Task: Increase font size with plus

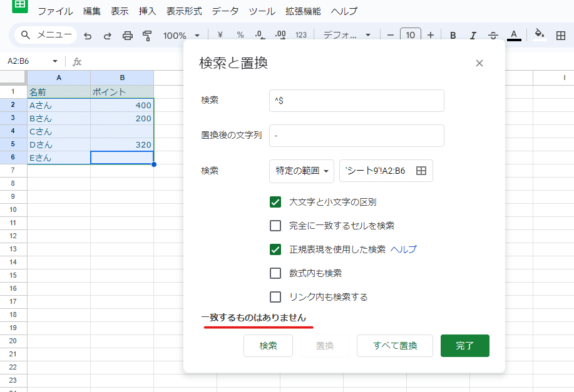Action: (431, 35)
